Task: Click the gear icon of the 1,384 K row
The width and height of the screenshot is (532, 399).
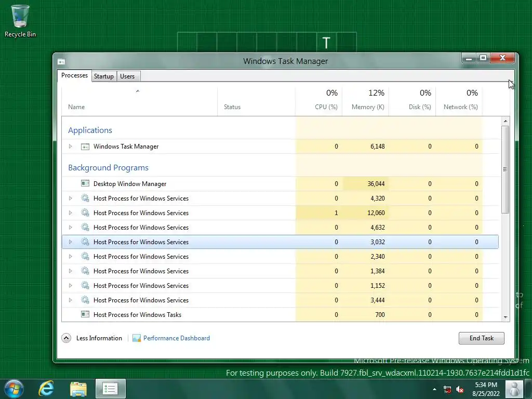Action: pos(85,271)
